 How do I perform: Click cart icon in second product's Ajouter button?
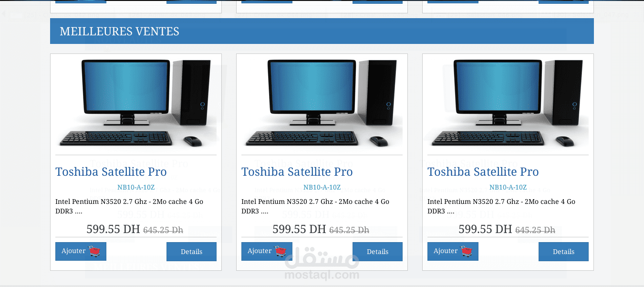click(281, 251)
